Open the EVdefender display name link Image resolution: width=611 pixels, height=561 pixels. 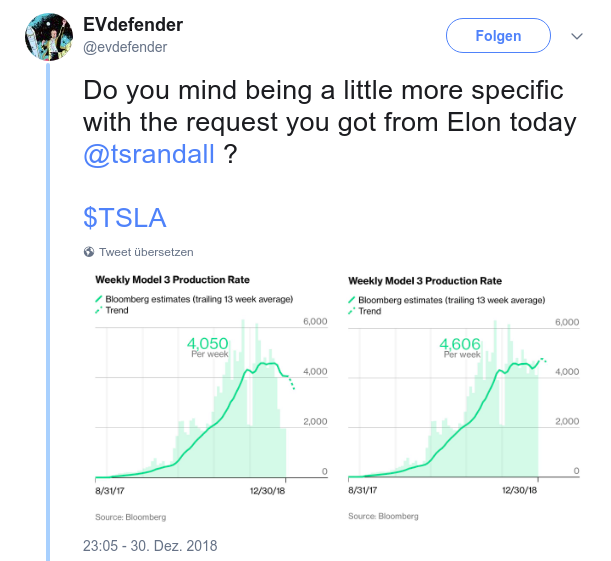133,25
